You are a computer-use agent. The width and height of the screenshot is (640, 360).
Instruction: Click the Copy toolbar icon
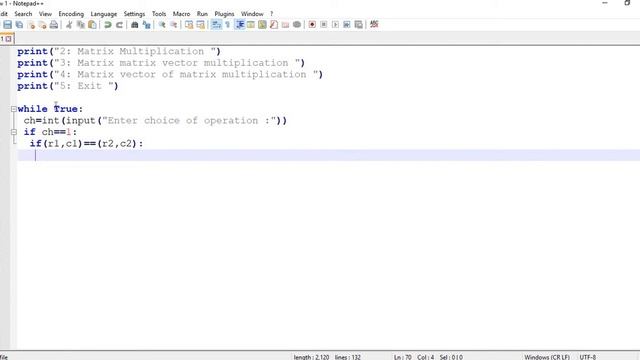(x=81, y=25)
